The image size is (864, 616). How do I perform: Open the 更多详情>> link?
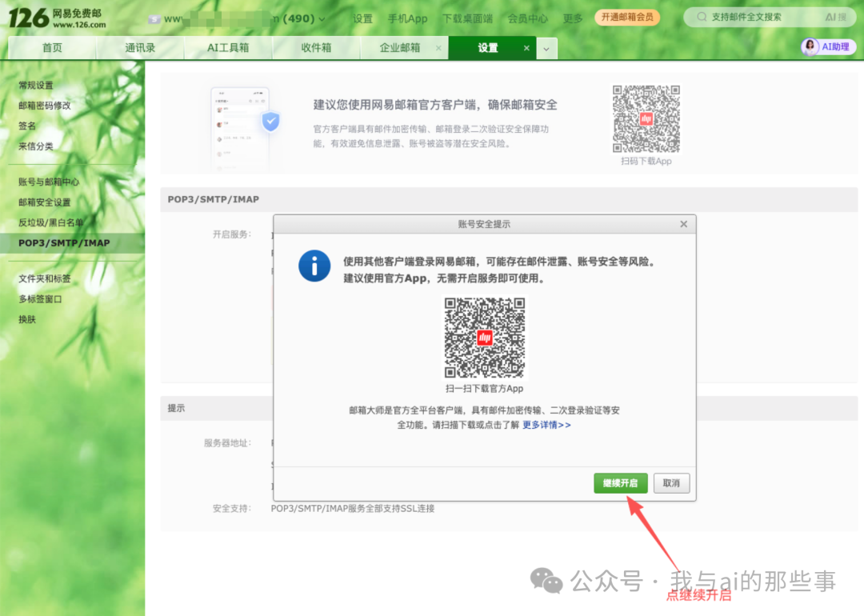coord(546,425)
